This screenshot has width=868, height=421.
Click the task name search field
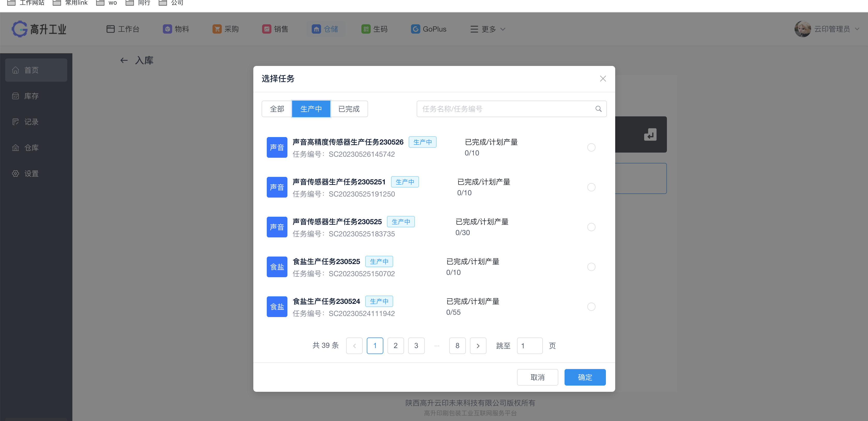tap(512, 109)
